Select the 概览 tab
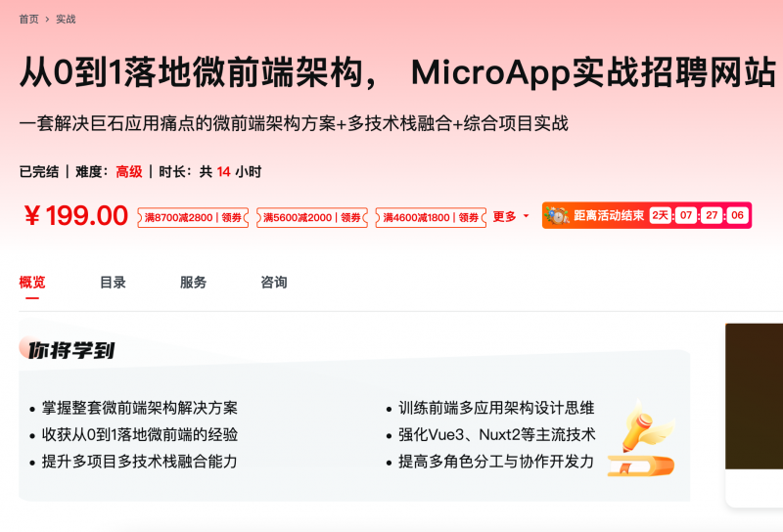This screenshot has height=532, width=783. click(32, 283)
